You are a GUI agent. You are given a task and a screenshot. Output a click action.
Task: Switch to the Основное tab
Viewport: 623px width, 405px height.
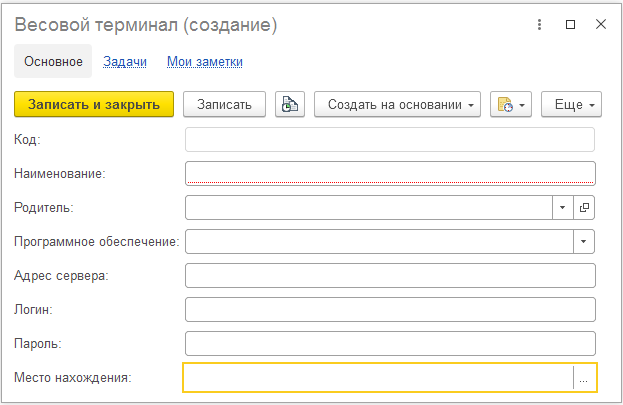[x=53, y=62]
